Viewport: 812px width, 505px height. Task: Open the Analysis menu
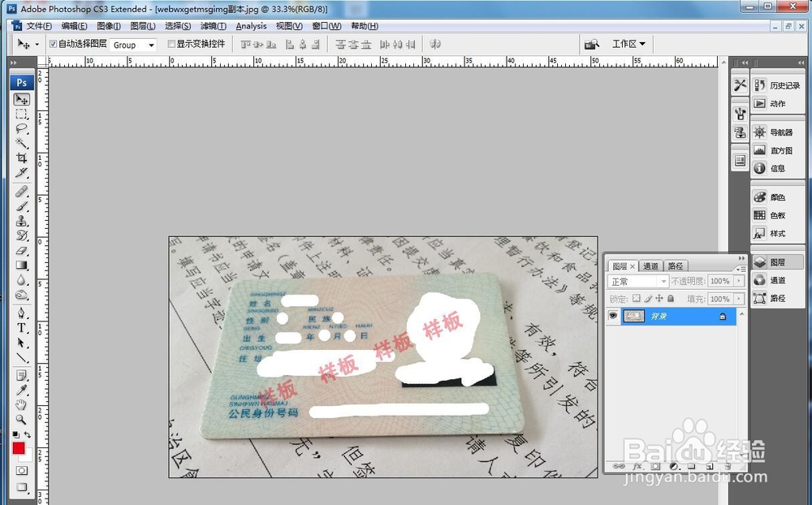click(x=251, y=26)
